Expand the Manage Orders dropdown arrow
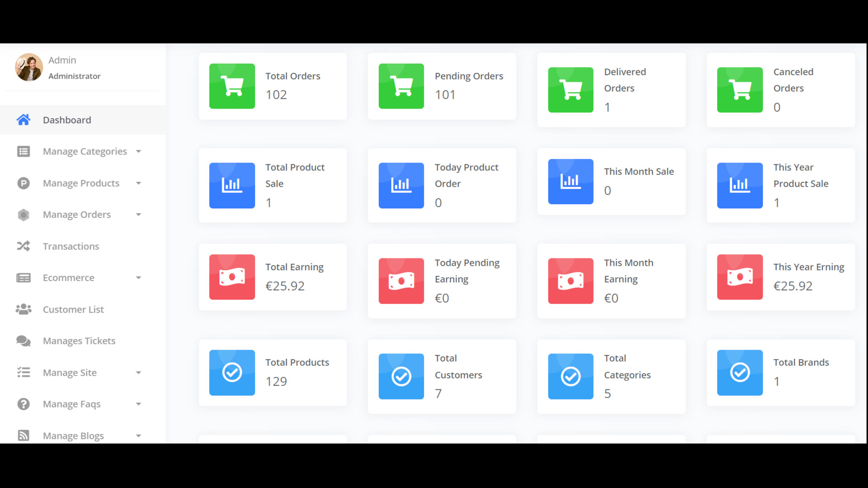The width and height of the screenshot is (868, 488). point(139,215)
